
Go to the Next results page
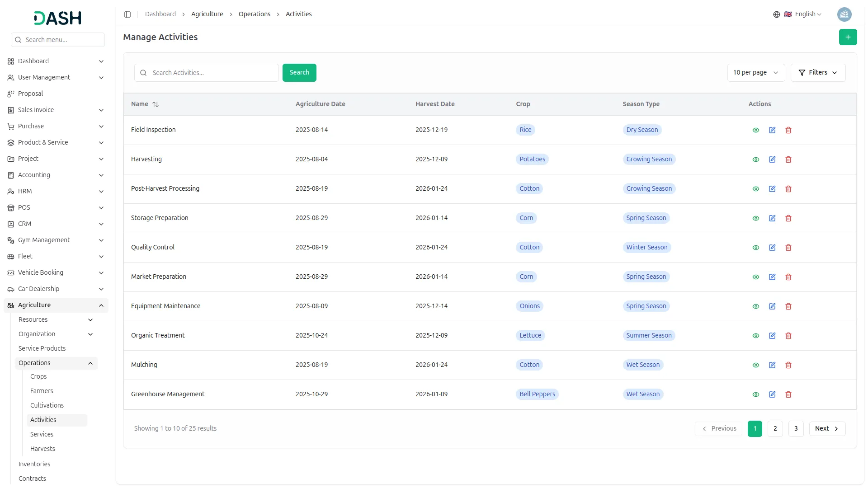pyautogui.click(x=826, y=429)
